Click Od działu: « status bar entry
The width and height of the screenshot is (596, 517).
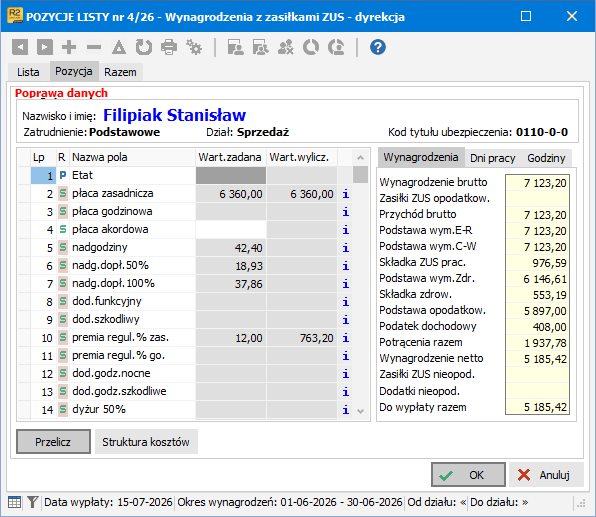click(436, 502)
